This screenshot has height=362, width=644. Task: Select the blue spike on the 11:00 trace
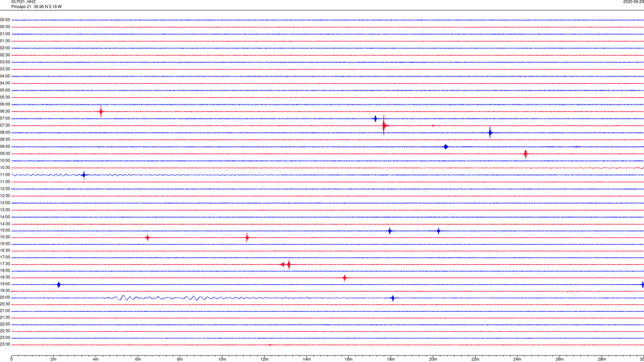[84, 175]
